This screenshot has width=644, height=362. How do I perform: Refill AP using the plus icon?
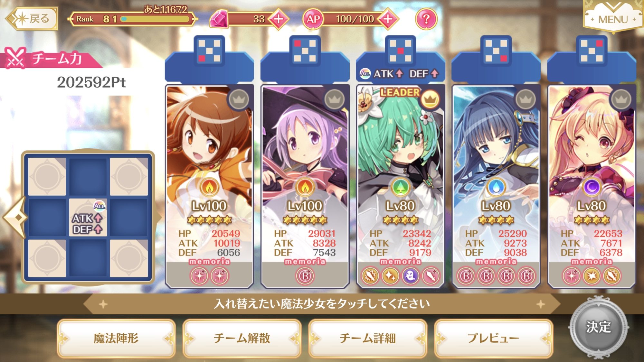click(x=388, y=19)
